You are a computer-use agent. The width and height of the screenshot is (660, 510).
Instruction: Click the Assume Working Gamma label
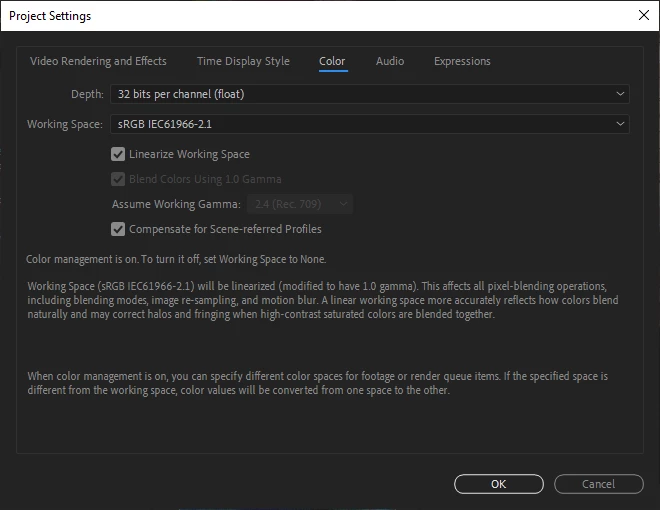(x=176, y=205)
